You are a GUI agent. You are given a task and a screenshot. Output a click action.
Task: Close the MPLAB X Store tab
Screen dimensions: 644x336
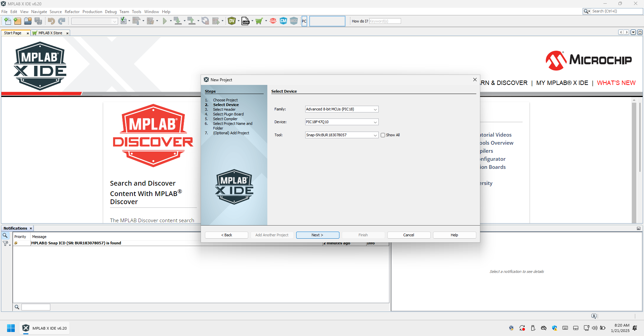pos(67,33)
